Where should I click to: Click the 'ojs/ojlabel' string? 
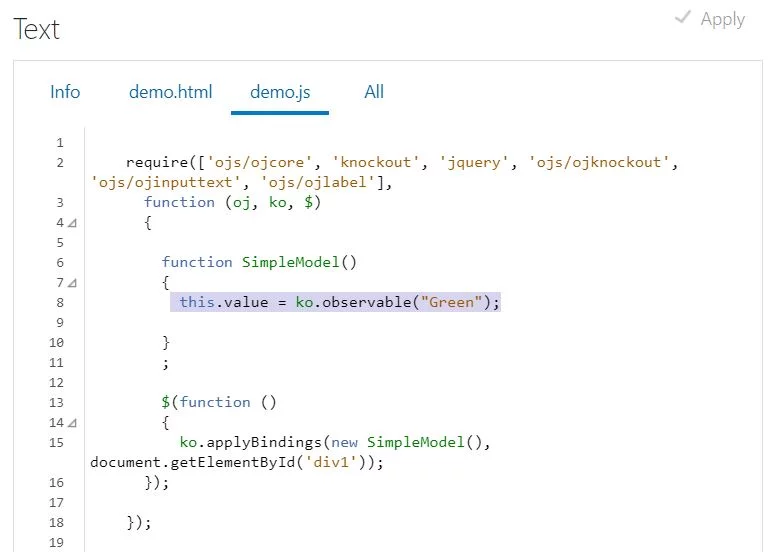point(318,182)
